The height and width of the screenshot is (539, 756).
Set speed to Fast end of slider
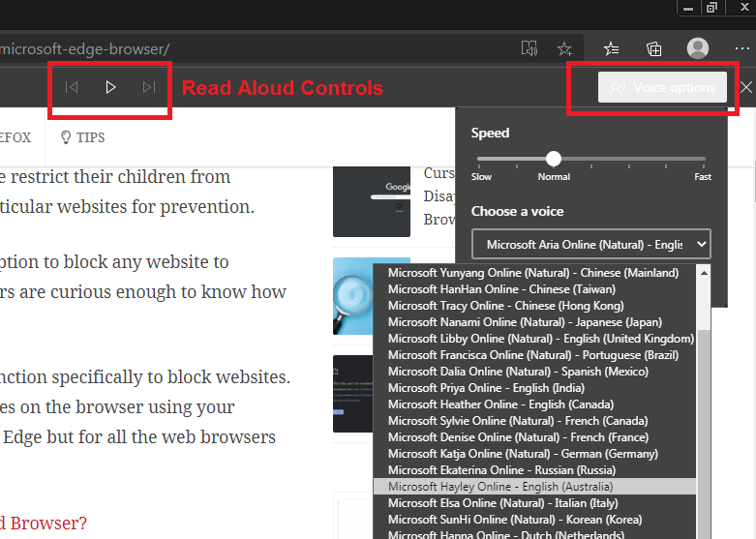[704, 159]
